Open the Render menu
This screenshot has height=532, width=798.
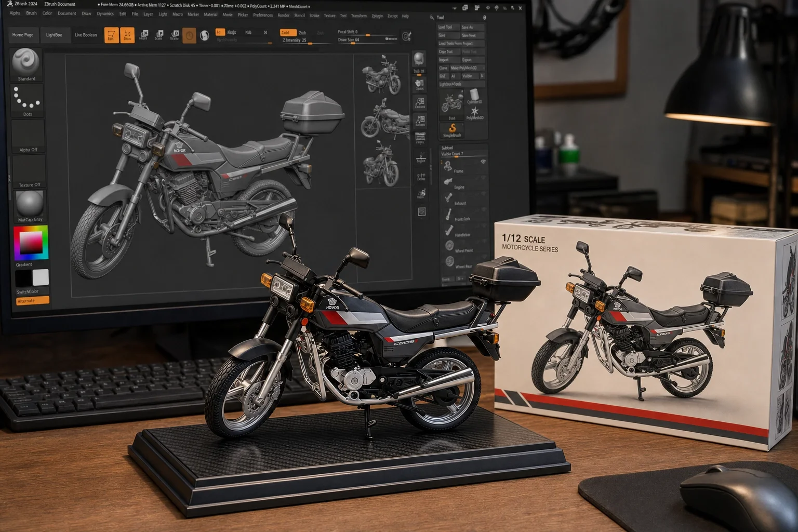pos(284,15)
